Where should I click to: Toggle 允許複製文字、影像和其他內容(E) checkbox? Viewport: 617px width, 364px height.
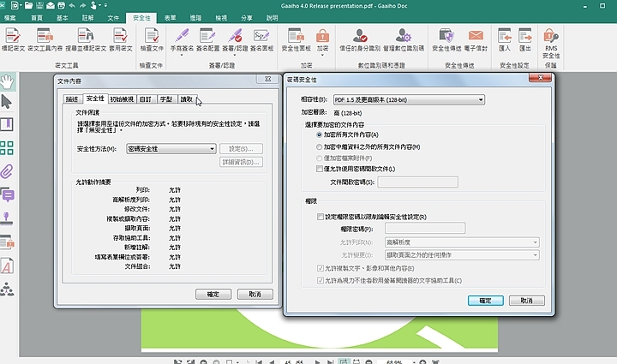click(320, 268)
